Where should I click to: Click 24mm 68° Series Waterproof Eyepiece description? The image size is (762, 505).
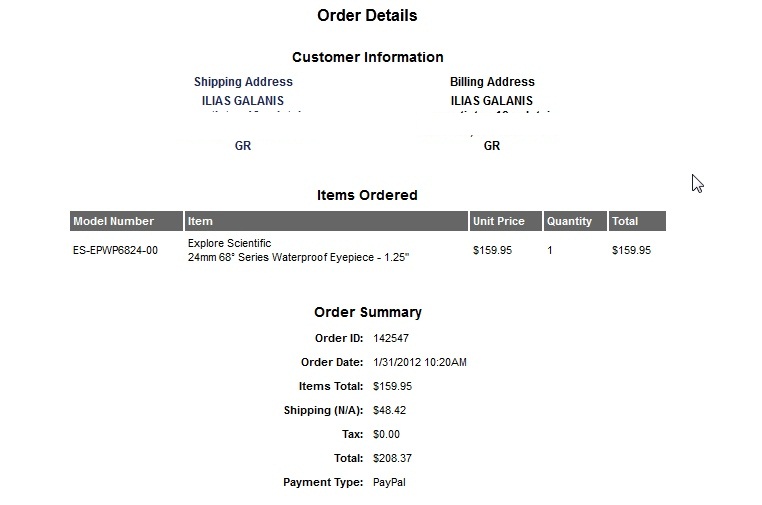[x=298, y=257]
